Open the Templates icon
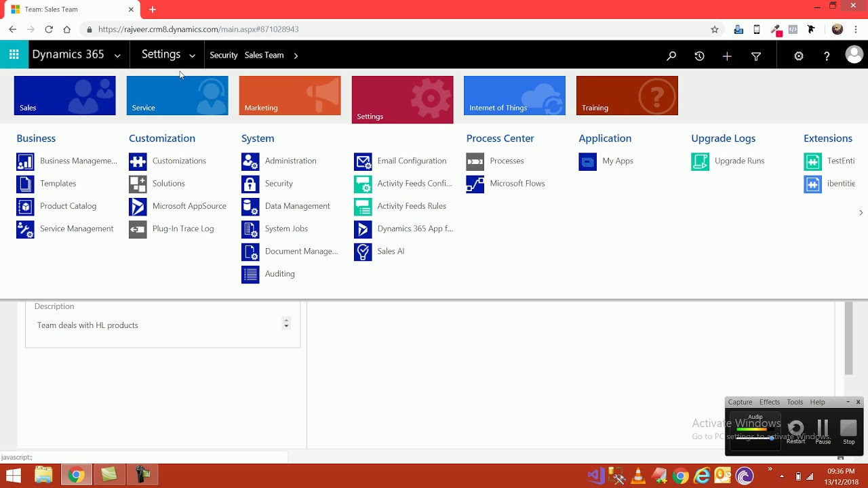 (25, 184)
